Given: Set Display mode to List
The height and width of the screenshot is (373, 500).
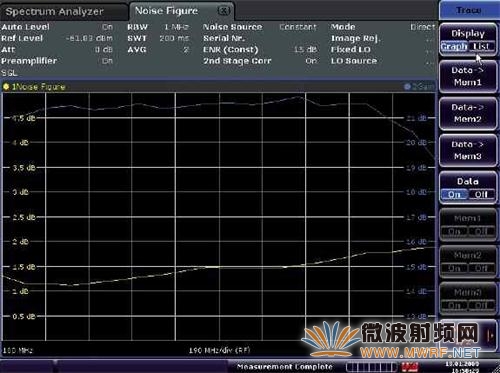Looking at the screenshot, I should 481,46.
